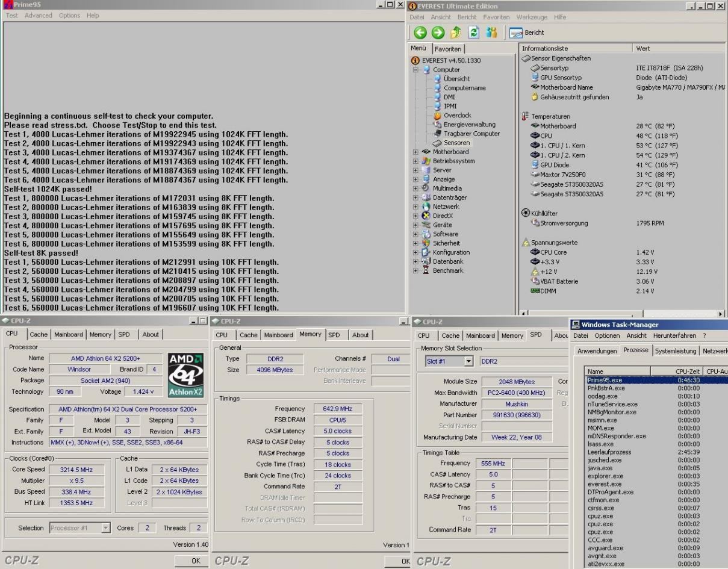Expand the Datenträger tree node
728x569 pixels.
416,197
